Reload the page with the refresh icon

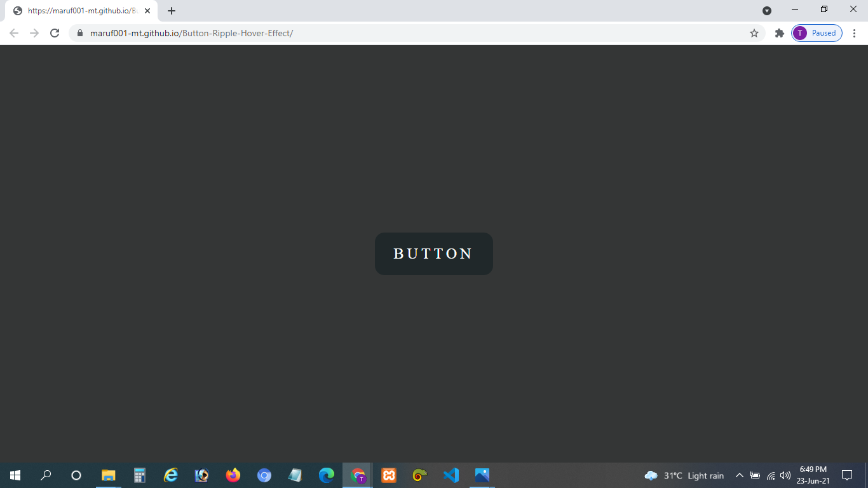pyautogui.click(x=54, y=33)
